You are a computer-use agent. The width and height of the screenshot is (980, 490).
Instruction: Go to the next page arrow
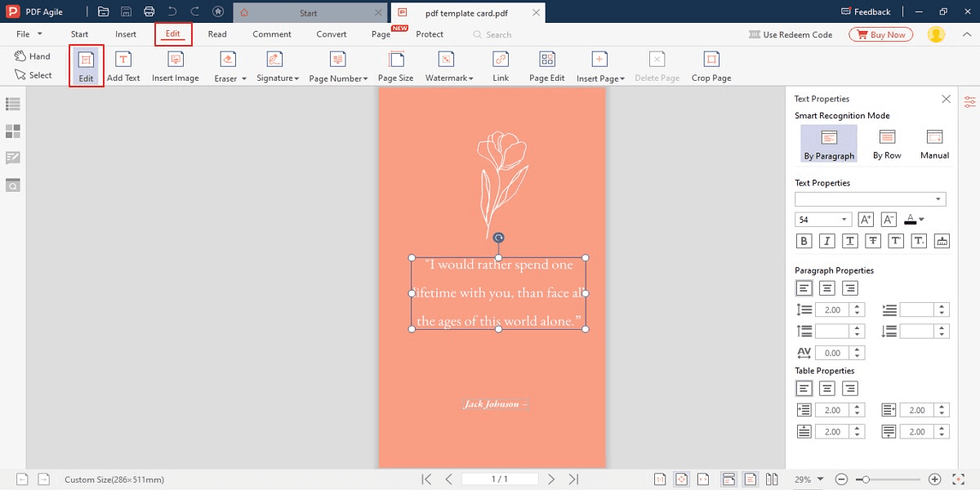(x=551, y=479)
